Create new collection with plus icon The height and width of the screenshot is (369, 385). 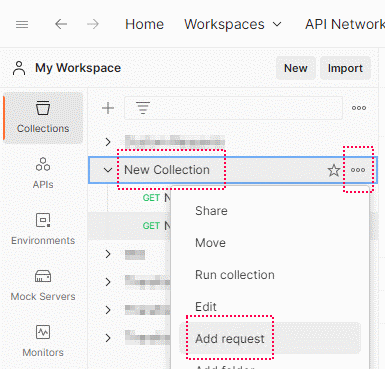[x=108, y=108]
